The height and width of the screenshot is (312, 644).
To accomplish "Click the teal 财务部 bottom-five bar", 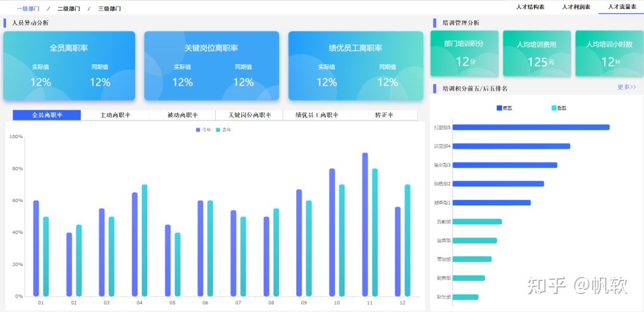I will [x=465, y=297].
